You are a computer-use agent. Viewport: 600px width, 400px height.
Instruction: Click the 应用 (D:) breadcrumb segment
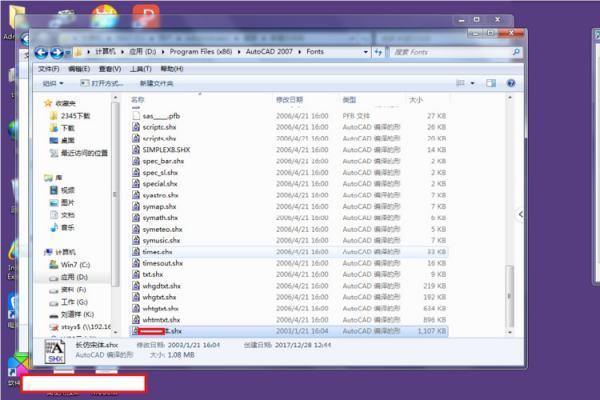[142, 52]
